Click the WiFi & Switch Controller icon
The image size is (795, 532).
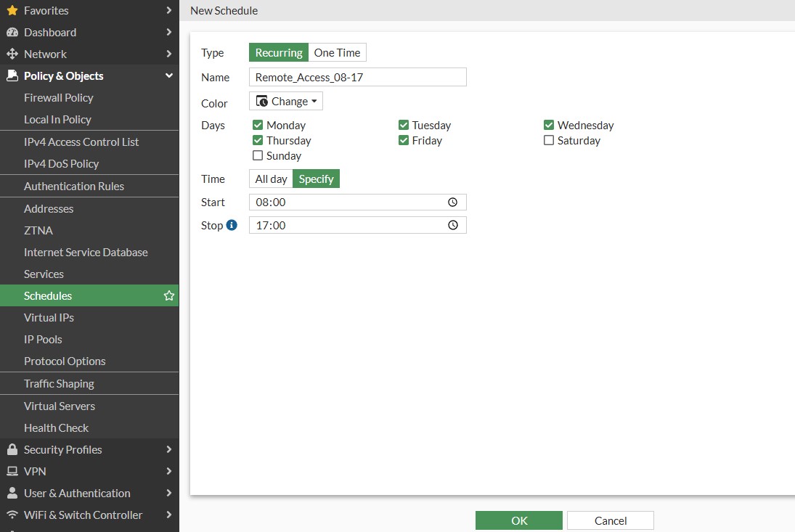point(12,515)
